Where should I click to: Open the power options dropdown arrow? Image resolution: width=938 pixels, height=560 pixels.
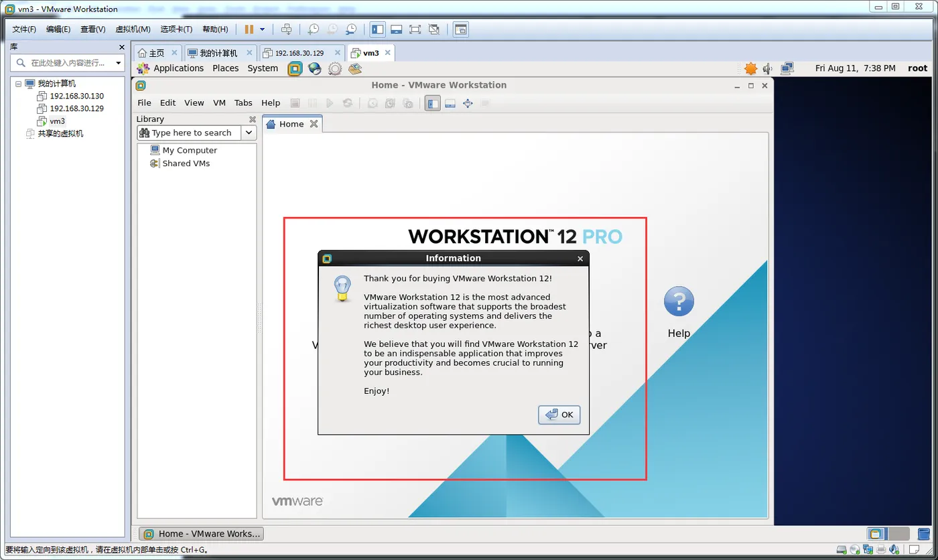click(x=262, y=29)
